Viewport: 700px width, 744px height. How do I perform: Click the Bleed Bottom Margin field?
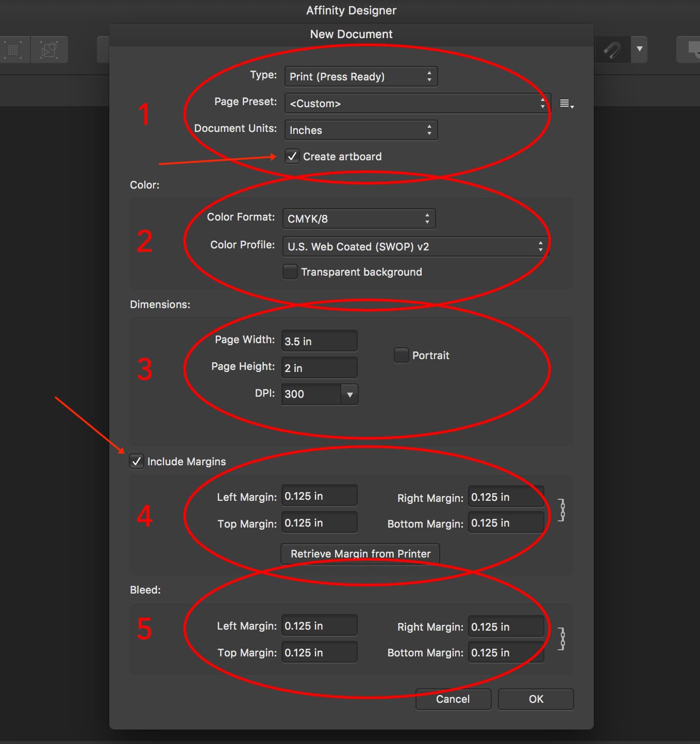coord(506,652)
